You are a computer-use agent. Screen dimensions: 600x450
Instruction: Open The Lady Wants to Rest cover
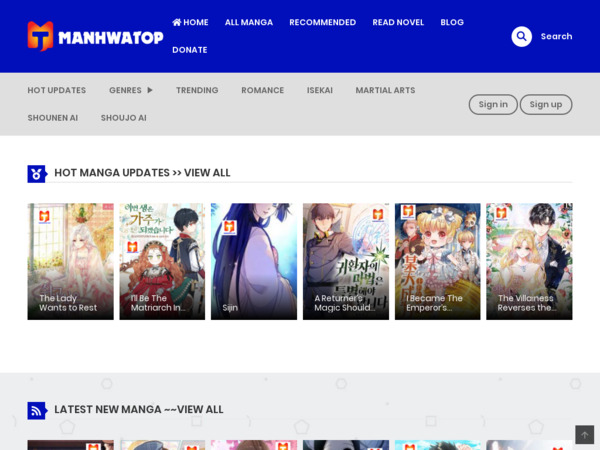pyautogui.click(x=70, y=261)
